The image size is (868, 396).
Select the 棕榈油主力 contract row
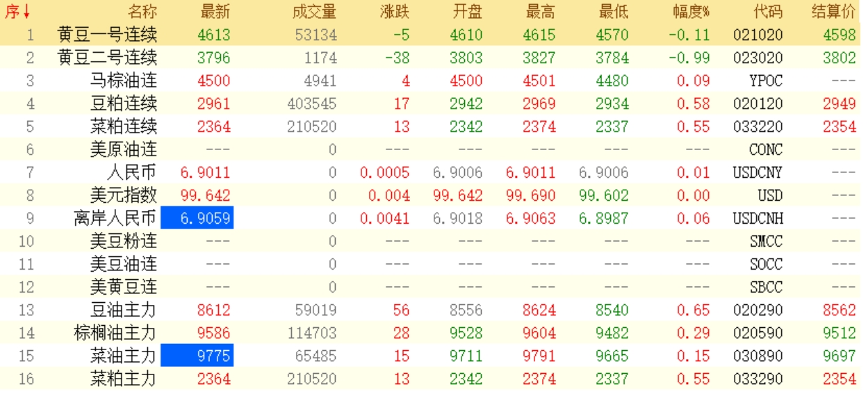(115, 333)
